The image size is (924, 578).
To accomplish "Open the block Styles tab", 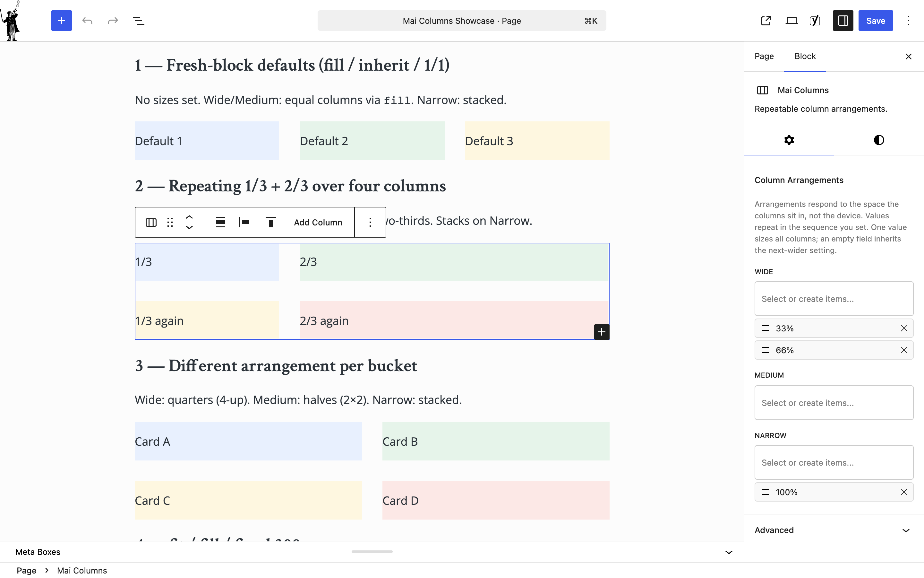I will click(878, 140).
